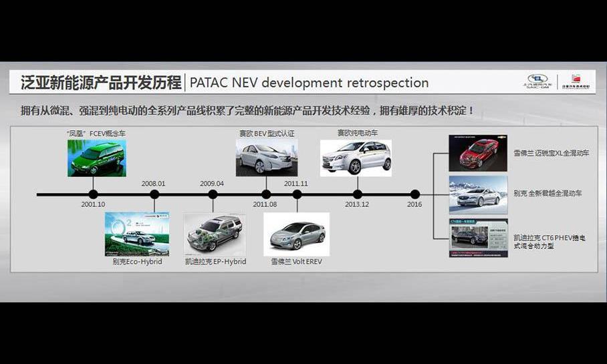Click the 2001.10 timeline dot
The height and width of the screenshot is (364, 607).
[x=94, y=194]
